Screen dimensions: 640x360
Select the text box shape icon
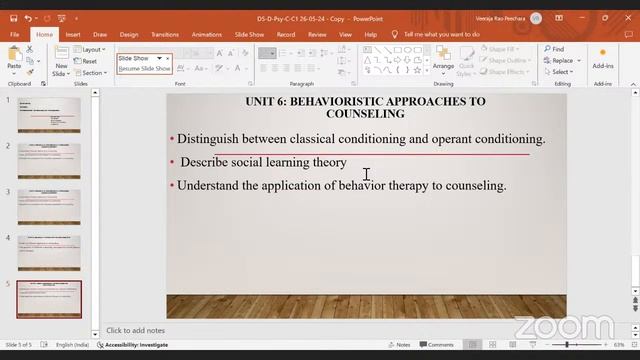(367, 50)
